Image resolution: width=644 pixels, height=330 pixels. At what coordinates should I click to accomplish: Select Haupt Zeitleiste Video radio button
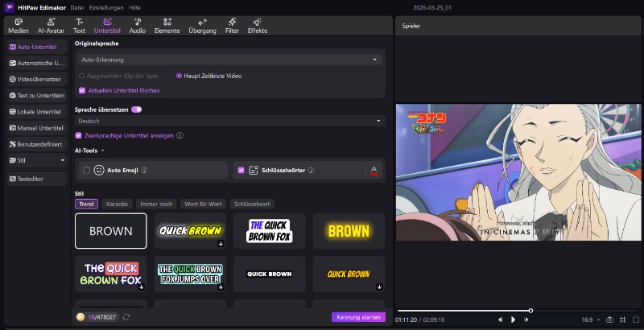coord(179,76)
